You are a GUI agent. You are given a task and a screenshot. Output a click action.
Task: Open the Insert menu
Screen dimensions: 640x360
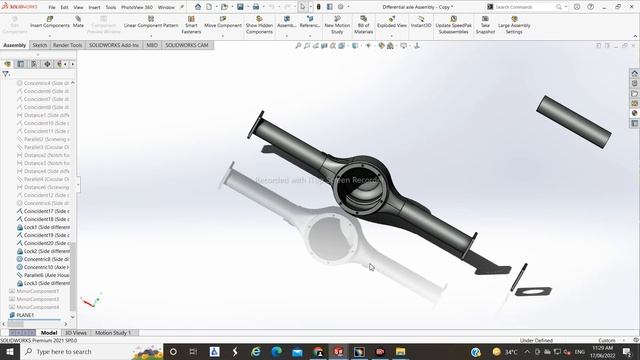tap(94, 7)
